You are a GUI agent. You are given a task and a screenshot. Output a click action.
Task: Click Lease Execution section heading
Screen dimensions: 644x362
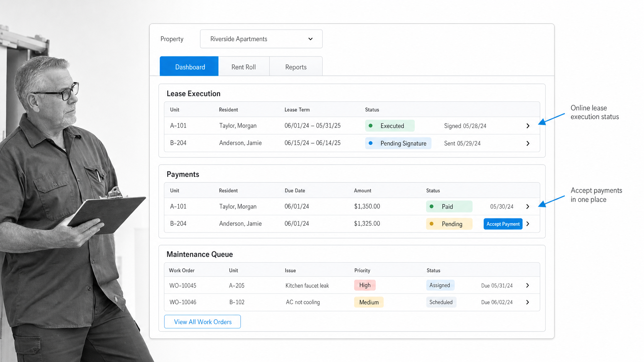click(193, 94)
